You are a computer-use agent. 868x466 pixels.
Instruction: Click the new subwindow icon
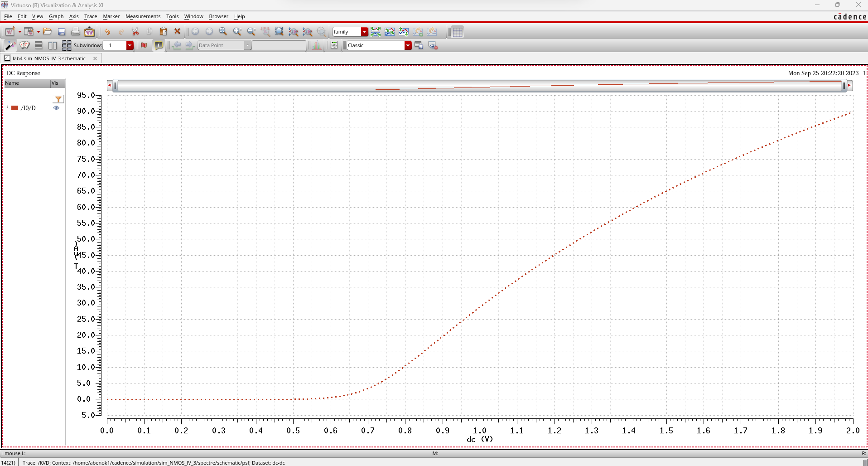[x=29, y=32]
